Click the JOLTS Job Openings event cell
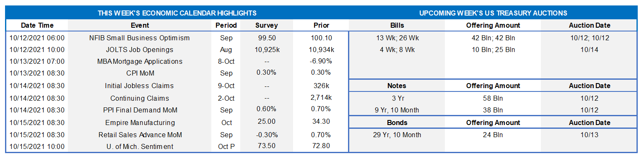The width and height of the screenshot is (644, 159). (140, 50)
